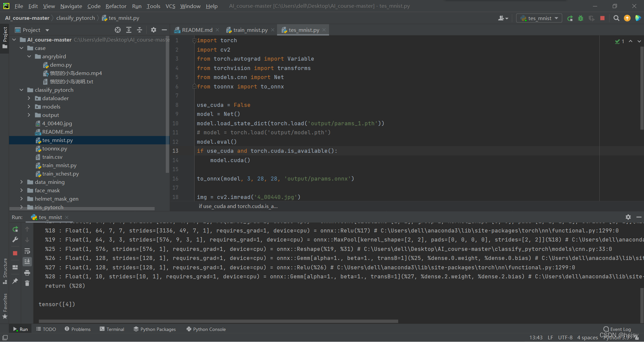Collapse the classify_pytorch folder

(x=21, y=90)
